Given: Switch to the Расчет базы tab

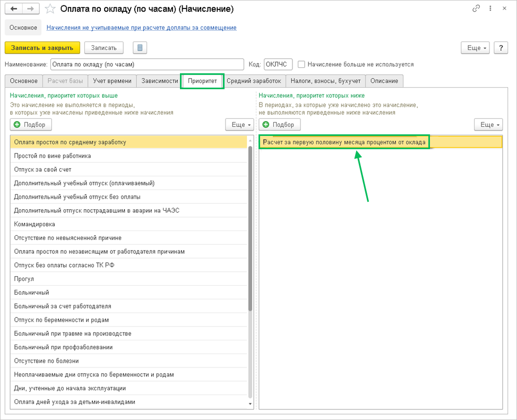Looking at the screenshot, I should pyautogui.click(x=65, y=81).
